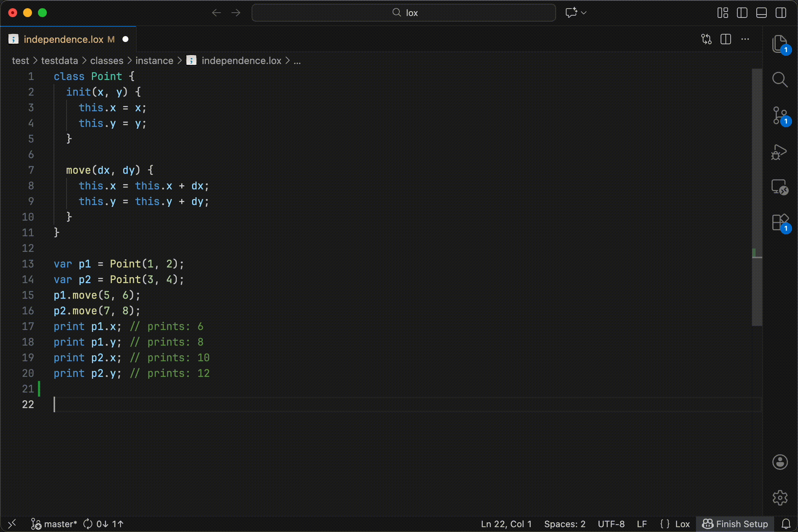Select the independence.lox editor tab

[x=63, y=39]
